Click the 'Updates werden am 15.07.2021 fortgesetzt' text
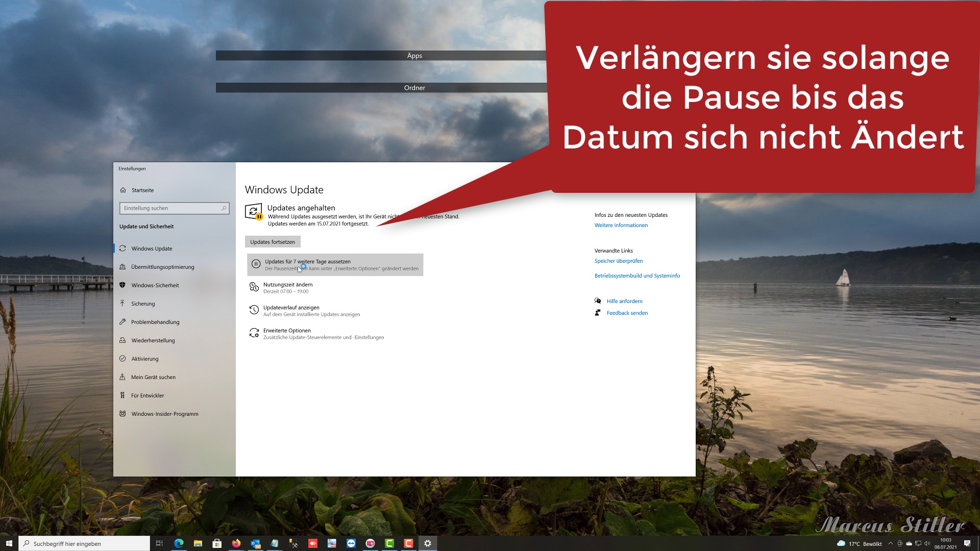 [x=318, y=223]
